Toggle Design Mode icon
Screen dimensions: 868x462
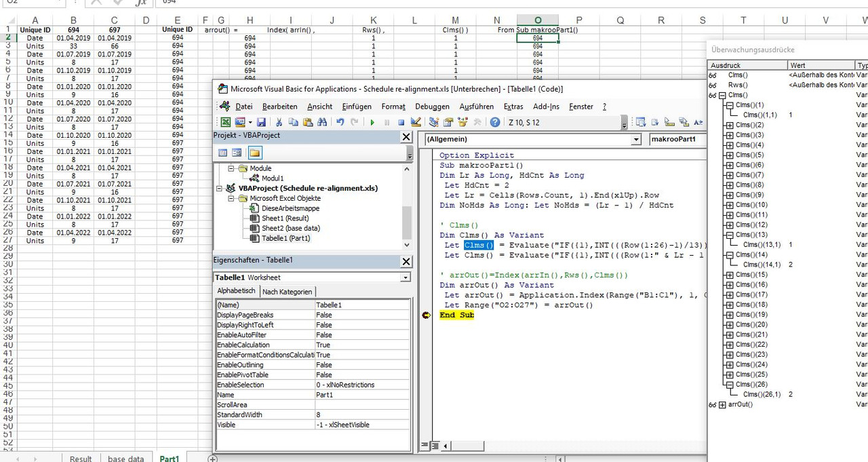416,122
